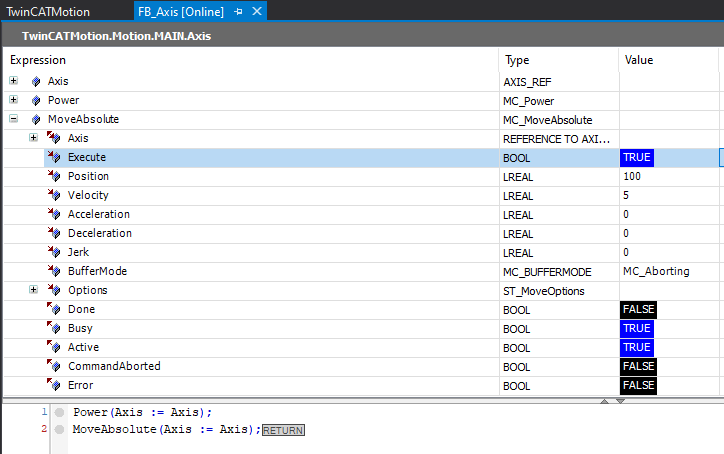724x454 pixels.
Task: Click the Active TRUE value
Action: point(637,347)
